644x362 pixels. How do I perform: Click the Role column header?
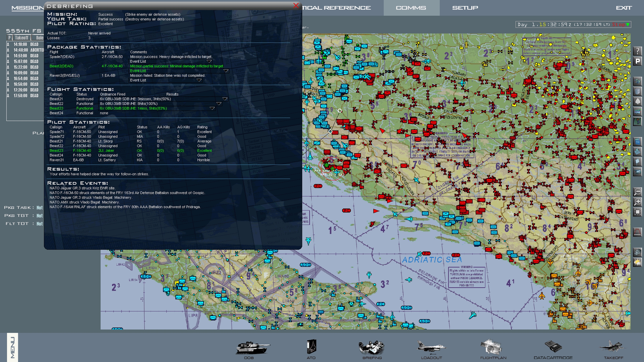tap(38, 38)
